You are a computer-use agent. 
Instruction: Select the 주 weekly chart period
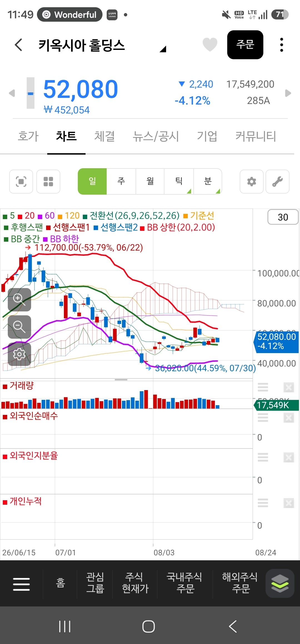point(121,181)
